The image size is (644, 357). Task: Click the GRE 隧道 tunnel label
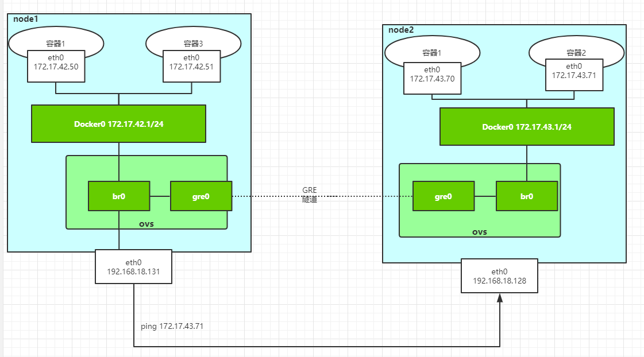(310, 195)
